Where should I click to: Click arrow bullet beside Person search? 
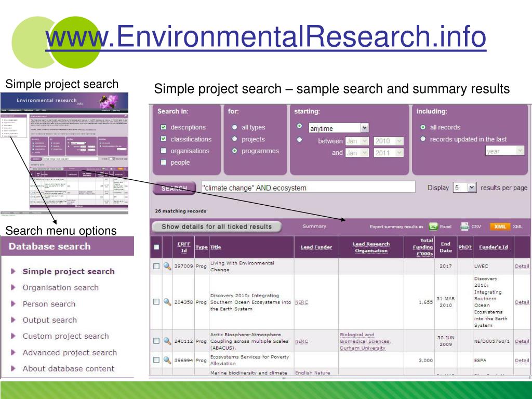pyautogui.click(x=14, y=303)
